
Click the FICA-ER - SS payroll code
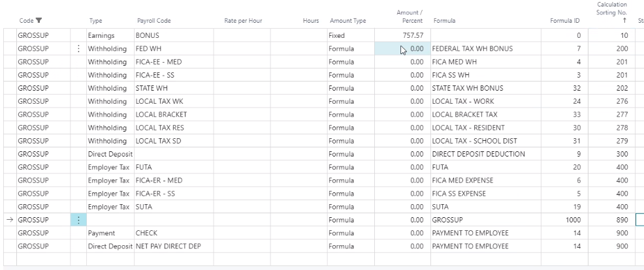pos(174,193)
